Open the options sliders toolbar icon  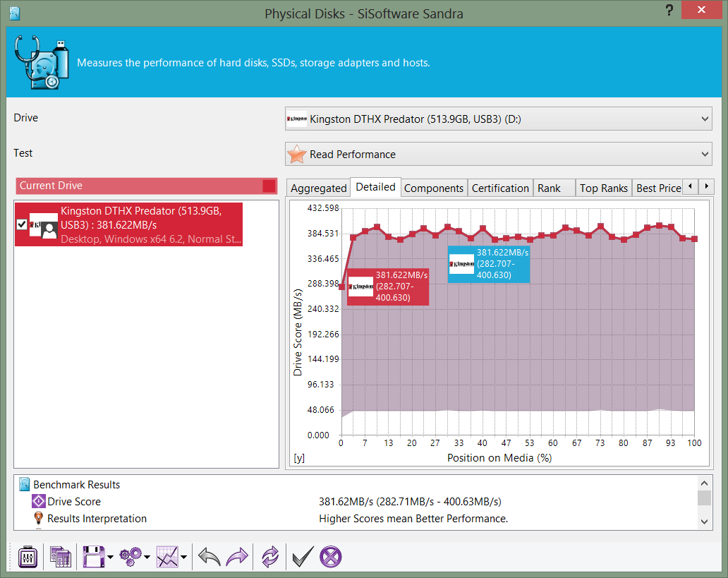(28, 557)
